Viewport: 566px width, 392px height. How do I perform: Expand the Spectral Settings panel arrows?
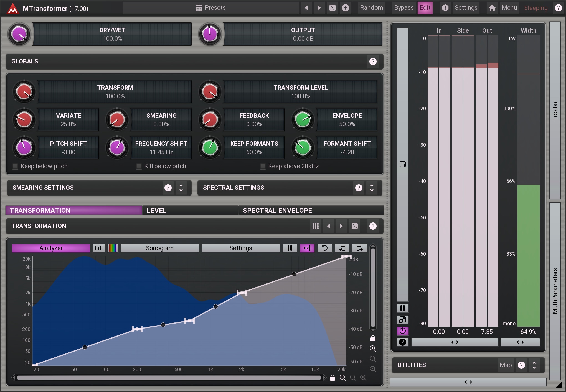click(372, 188)
